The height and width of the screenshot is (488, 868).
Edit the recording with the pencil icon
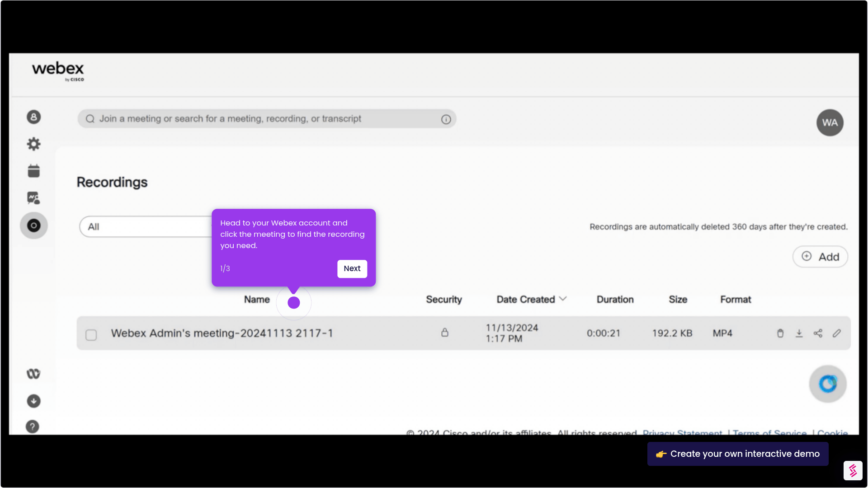(837, 333)
